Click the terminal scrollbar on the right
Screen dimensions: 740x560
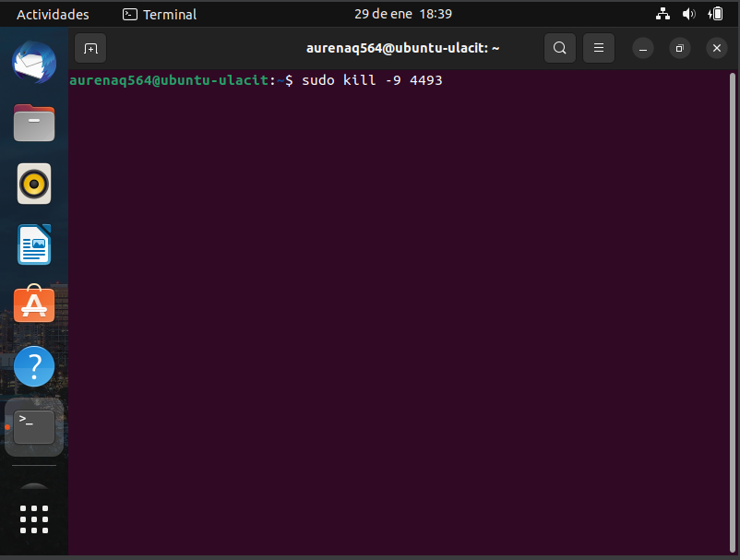730,277
